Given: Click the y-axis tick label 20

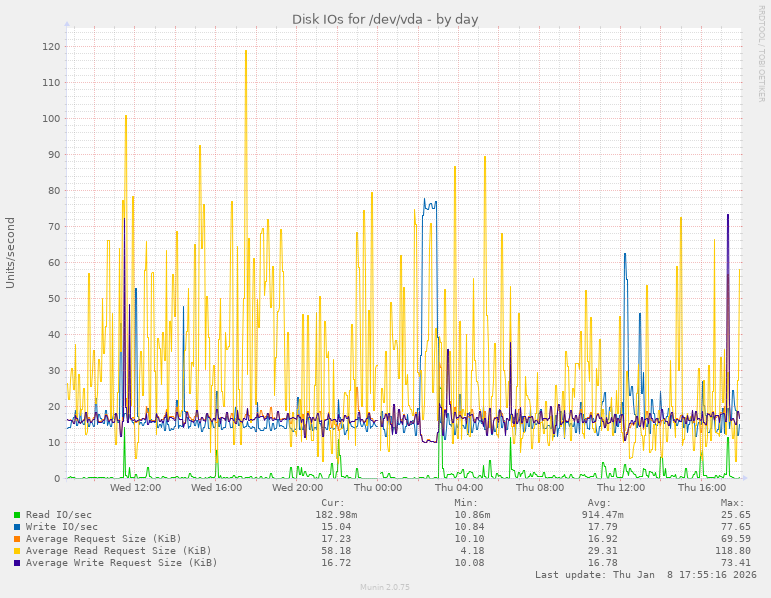Looking at the screenshot, I should tap(54, 407).
